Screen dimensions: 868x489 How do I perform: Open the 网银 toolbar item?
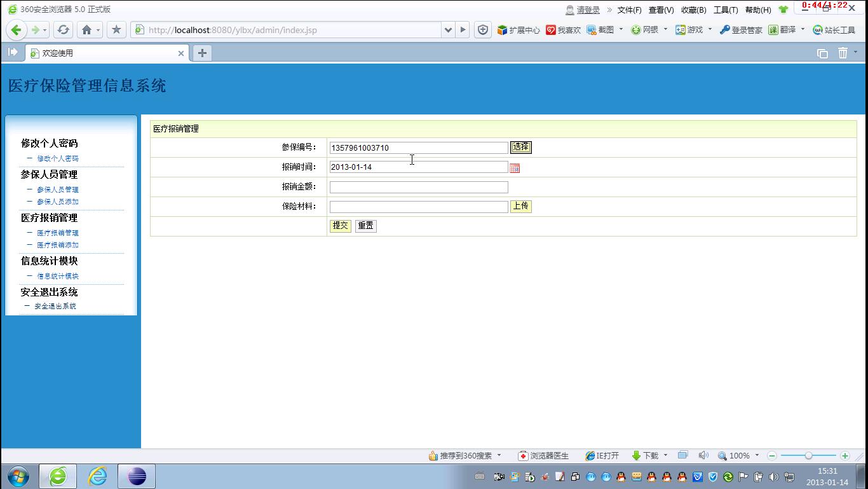(645, 30)
